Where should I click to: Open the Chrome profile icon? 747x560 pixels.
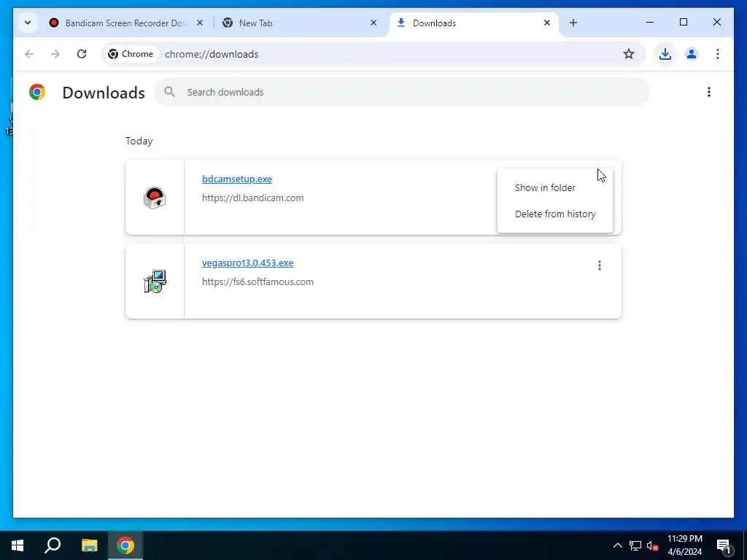(x=692, y=54)
